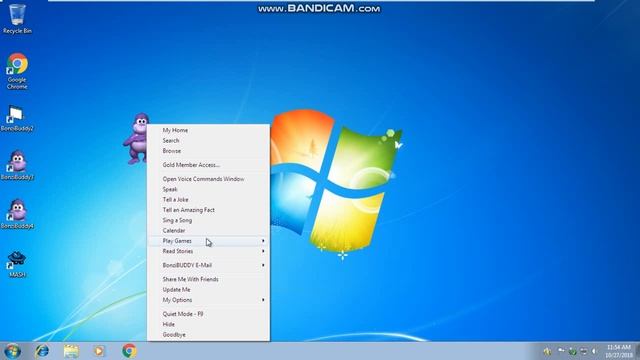Select Hide in the Bonzi menu
This screenshot has width=640, height=360.
(x=208, y=324)
